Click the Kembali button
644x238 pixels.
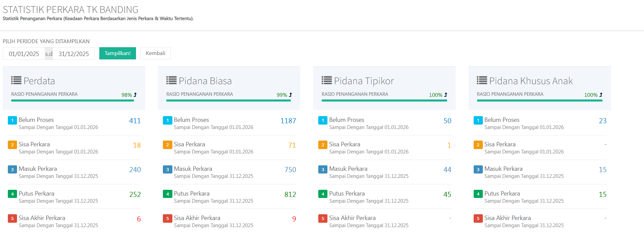coord(155,53)
